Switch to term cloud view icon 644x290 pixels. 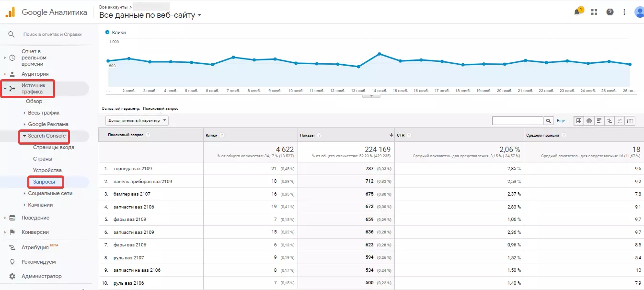click(x=620, y=121)
